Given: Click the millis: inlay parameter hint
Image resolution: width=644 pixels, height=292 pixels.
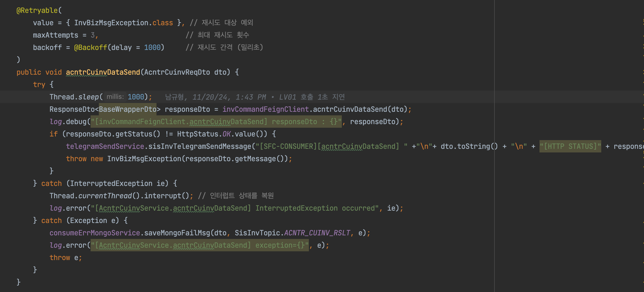Looking at the screenshot, I should [115, 97].
